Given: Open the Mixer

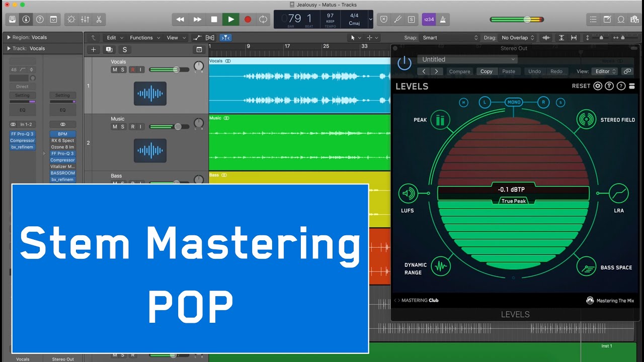Looking at the screenshot, I should [x=85, y=19].
